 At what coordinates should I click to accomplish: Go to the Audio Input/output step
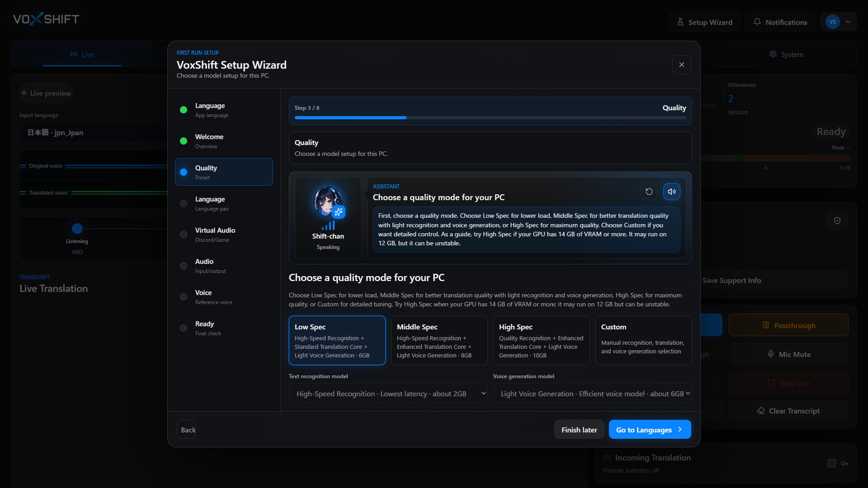point(224,266)
